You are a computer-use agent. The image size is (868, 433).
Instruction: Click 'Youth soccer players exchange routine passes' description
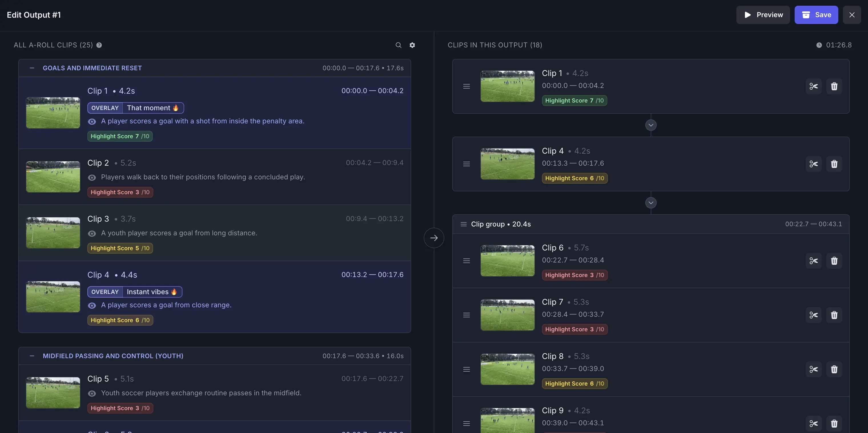point(201,393)
